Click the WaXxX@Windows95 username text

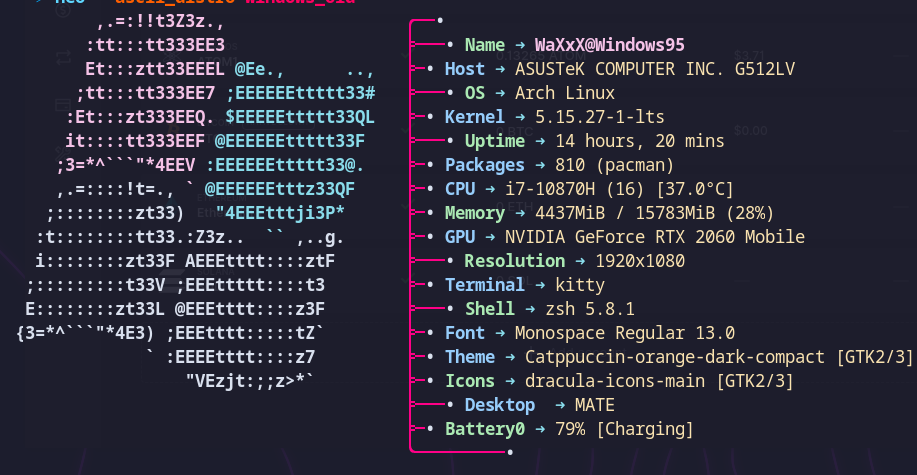(609, 46)
